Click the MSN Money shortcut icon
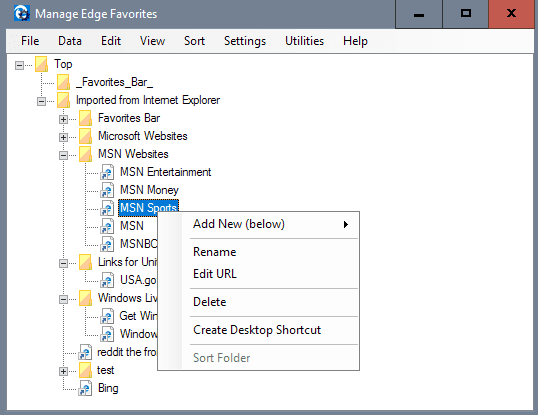Viewport: 538px width, 415px height. (x=107, y=190)
